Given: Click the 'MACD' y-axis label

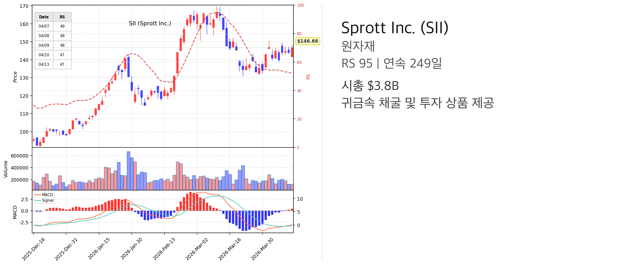Looking at the screenshot, I should pyautogui.click(x=15, y=212).
